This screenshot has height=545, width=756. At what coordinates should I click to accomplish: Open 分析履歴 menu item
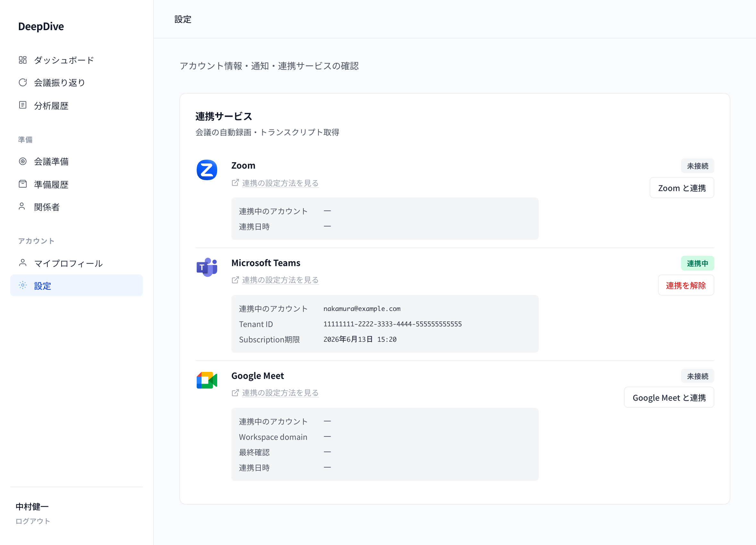tap(76, 105)
